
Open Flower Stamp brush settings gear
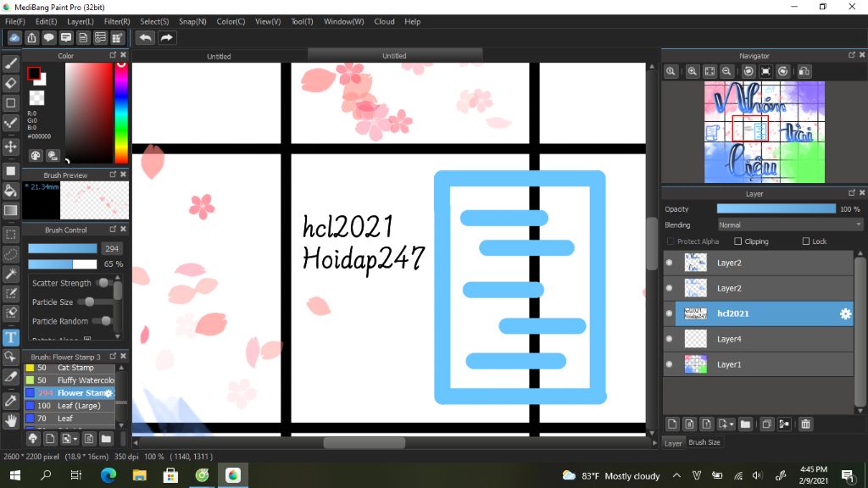pos(108,393)
